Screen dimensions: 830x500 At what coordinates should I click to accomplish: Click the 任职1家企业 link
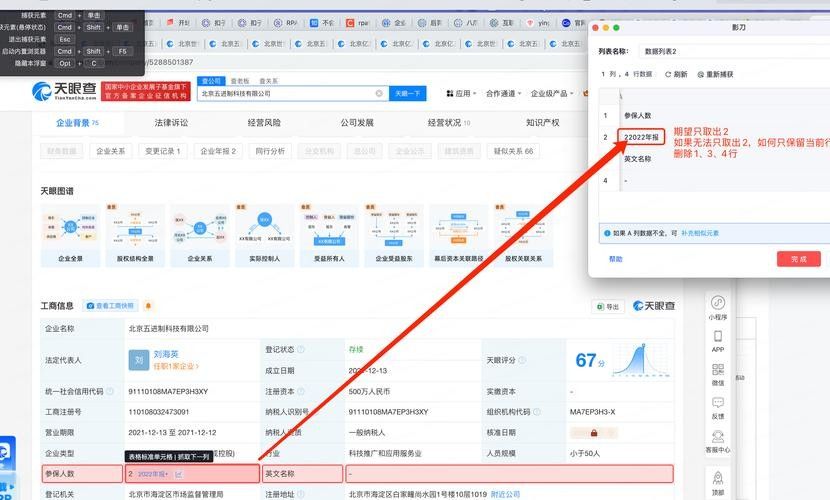(176, 366)
